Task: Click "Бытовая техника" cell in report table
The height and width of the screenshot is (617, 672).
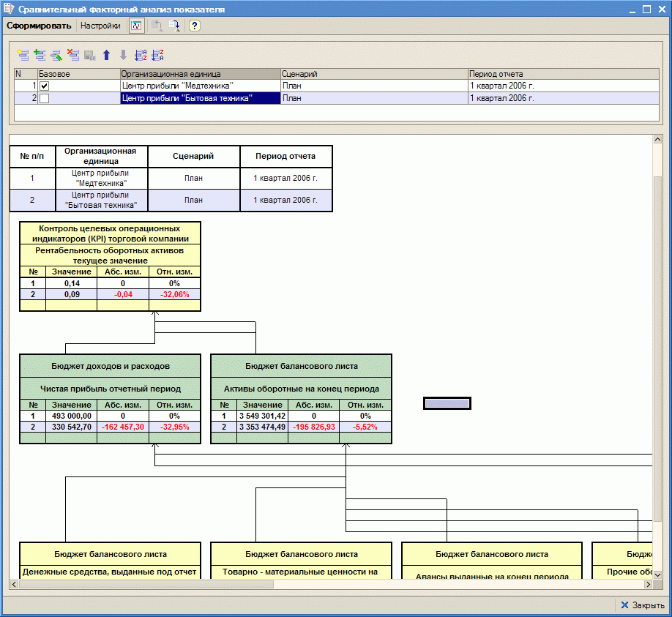Action: [101, 200]
